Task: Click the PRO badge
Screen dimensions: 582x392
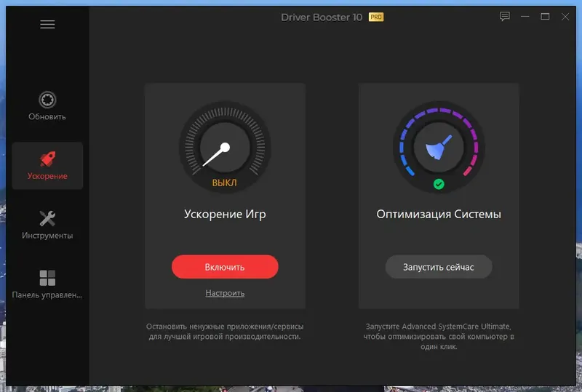Action: tap(376, 17)
